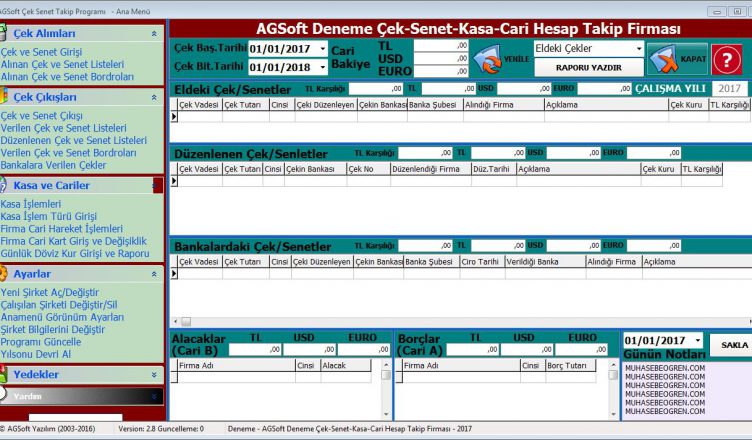The width and height of the screenshot is (752, 440).
Task: Open Firma Cari Kart Giriş ve Değişiklik
Action: (x=74, y=241)
